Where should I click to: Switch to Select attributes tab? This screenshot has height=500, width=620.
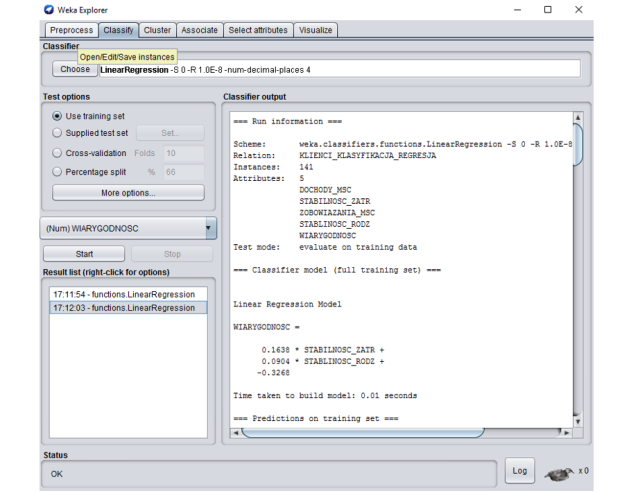[258, 30]
